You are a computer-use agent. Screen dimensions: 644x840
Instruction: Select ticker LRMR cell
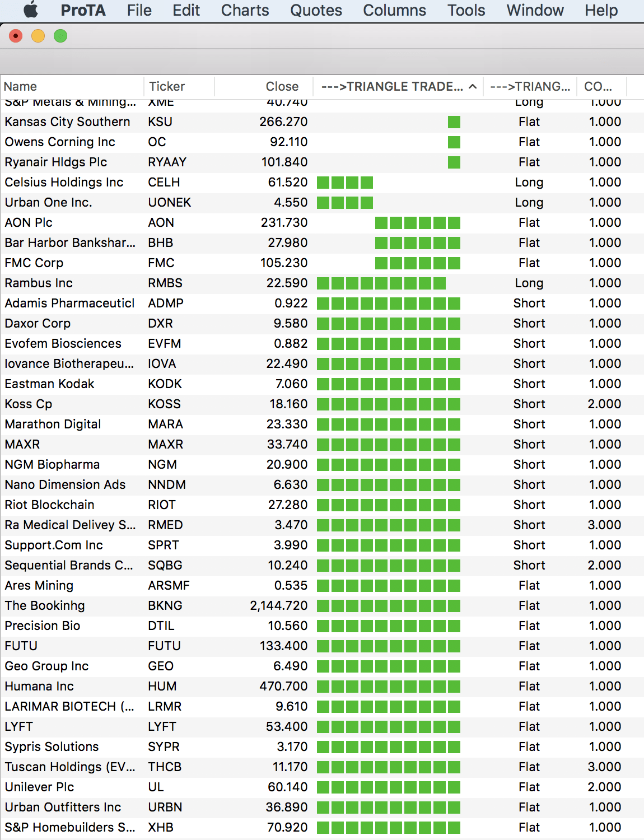click(x=165, y=706)
